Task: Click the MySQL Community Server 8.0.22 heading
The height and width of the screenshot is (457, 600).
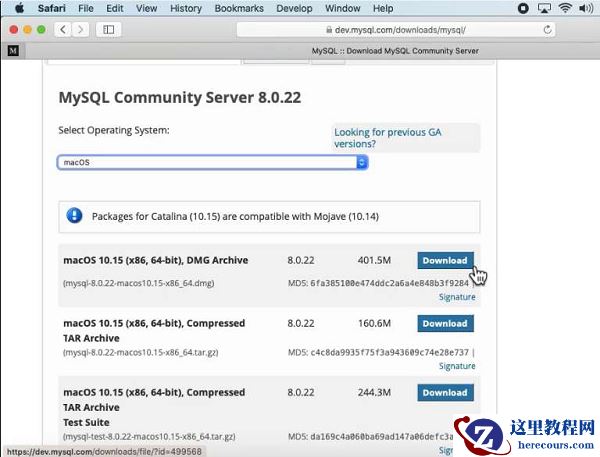Action: [x=180, y=98]
